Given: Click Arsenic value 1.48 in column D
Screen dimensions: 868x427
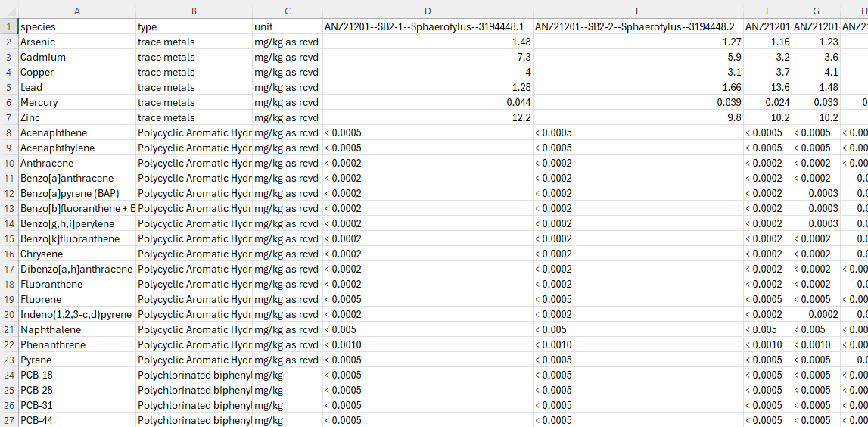Looking at the screenshot, I should pos(428,42).
